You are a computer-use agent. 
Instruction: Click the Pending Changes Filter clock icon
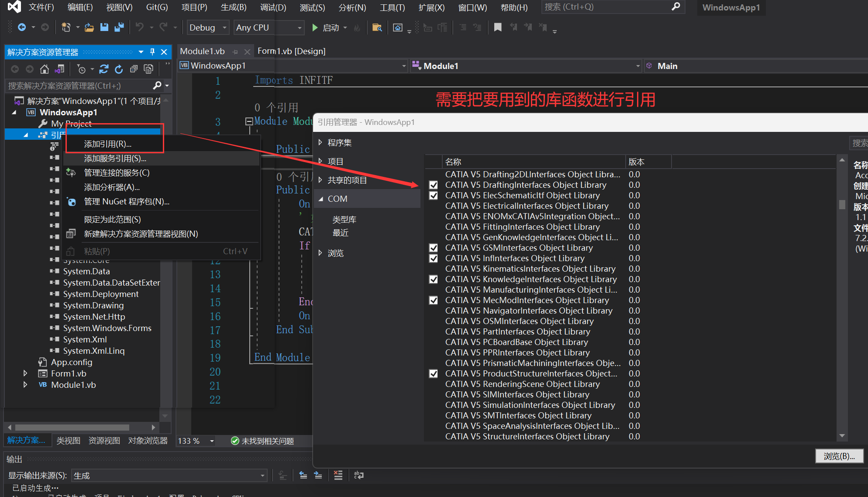point(81,69)
